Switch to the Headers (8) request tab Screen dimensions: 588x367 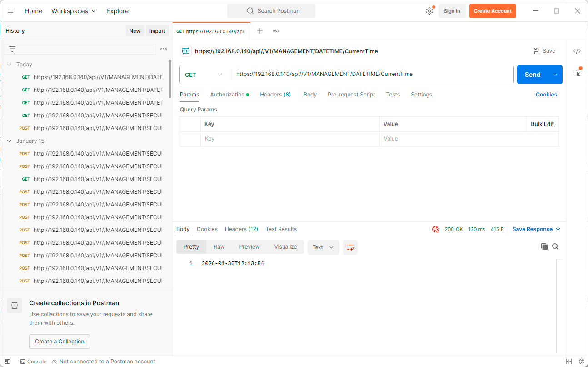coord(275,95)
